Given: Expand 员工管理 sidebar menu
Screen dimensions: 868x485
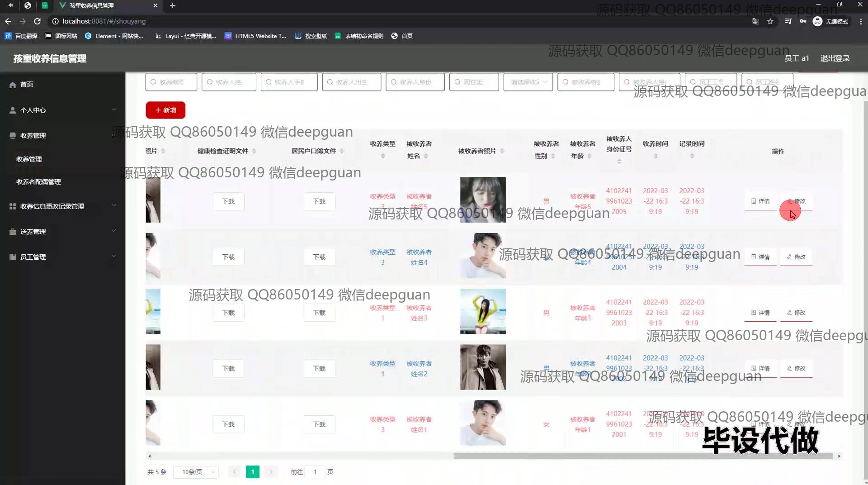Looking at the screenshot, I should pyautogui.click(x=62, y=257).
